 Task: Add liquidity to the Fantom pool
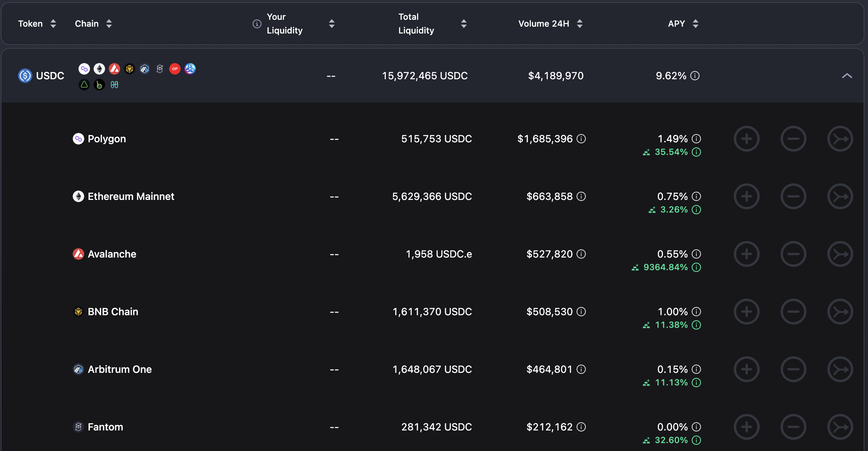[746, 427]
